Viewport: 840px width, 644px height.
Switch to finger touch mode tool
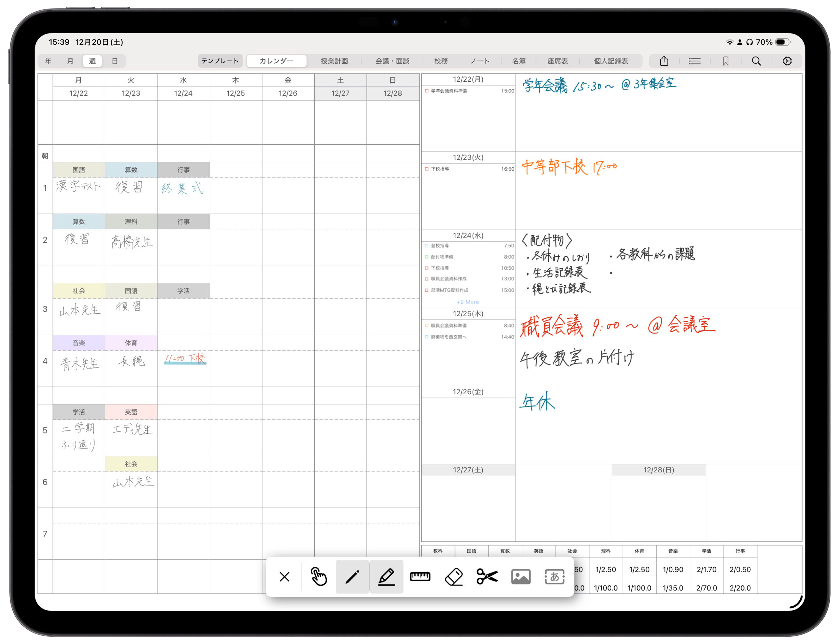click(x=319, y=576)
